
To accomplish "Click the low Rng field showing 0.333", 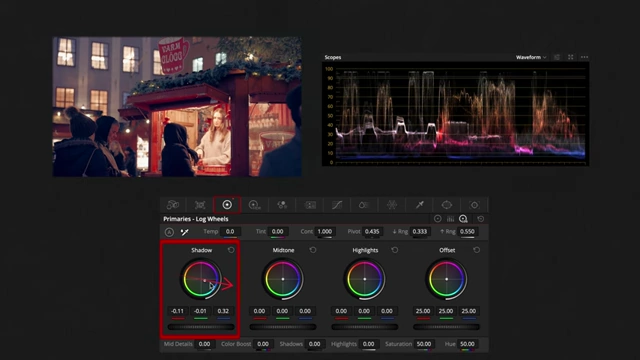I will pos(420,231).
